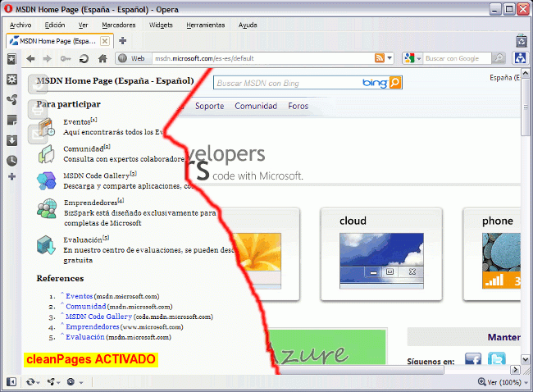This screenshot has height=392, width=533.
Task: Open the Ver (100%) zoom dropdown
Action: click(503, 382)
